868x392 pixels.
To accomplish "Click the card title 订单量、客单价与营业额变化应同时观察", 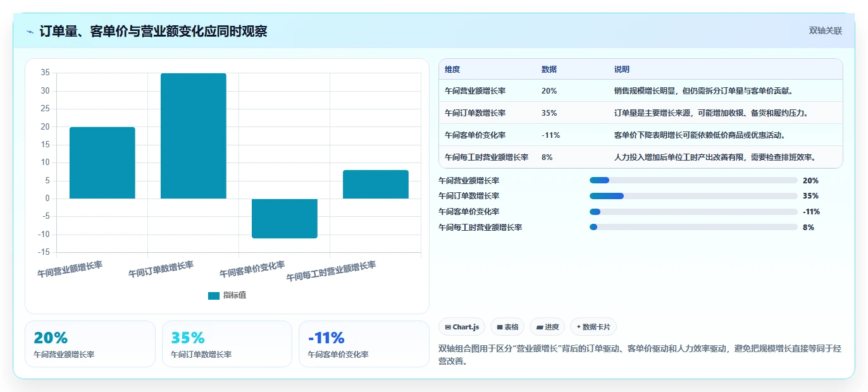I will [x=153, y=31].
